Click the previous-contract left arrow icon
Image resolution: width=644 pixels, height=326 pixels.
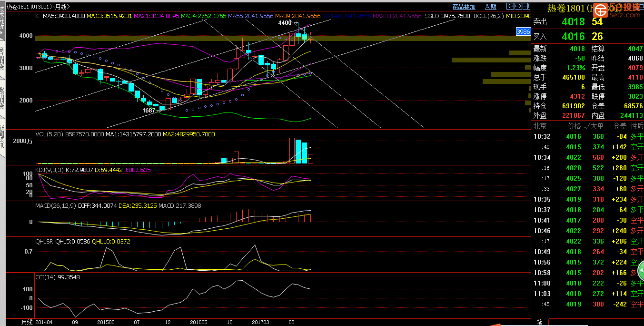(x=510, y=6)
